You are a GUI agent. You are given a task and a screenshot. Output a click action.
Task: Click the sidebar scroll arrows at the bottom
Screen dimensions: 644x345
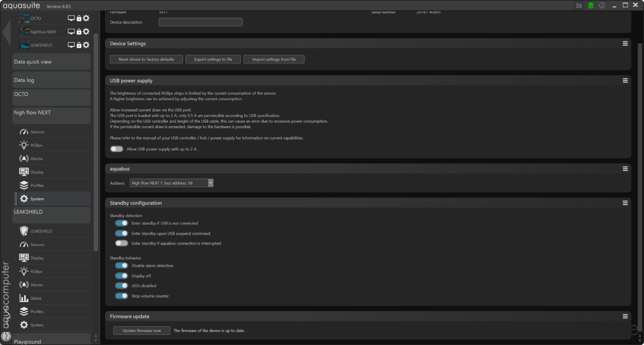[x=96, y=338]
